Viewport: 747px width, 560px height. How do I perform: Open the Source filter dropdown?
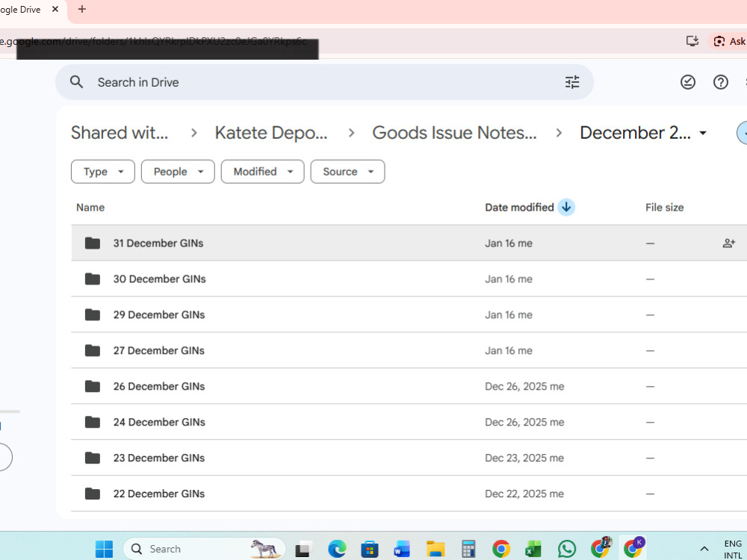point(347,172)
